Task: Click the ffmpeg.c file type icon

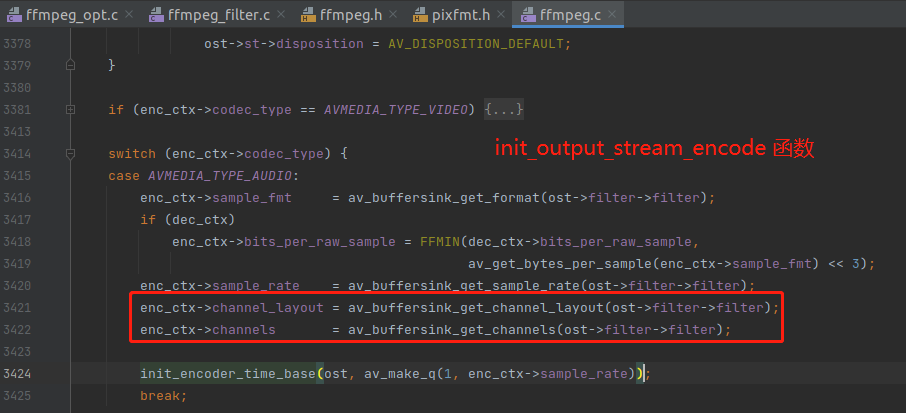Action: click(x=530, y=14)
